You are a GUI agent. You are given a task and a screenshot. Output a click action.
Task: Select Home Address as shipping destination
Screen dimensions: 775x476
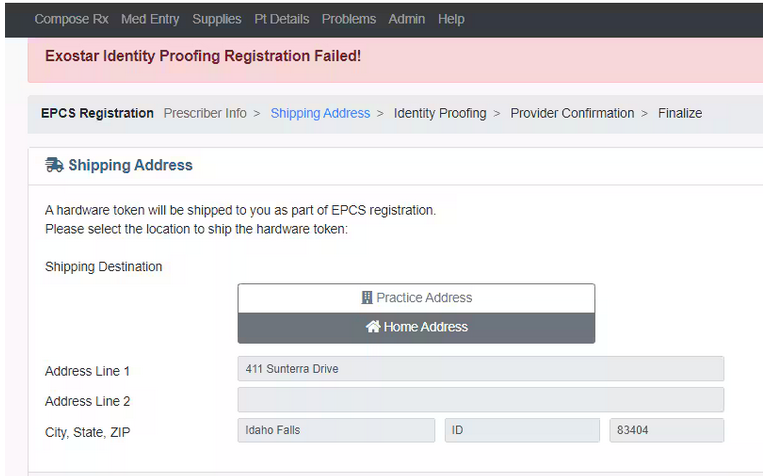pos(416,328)
